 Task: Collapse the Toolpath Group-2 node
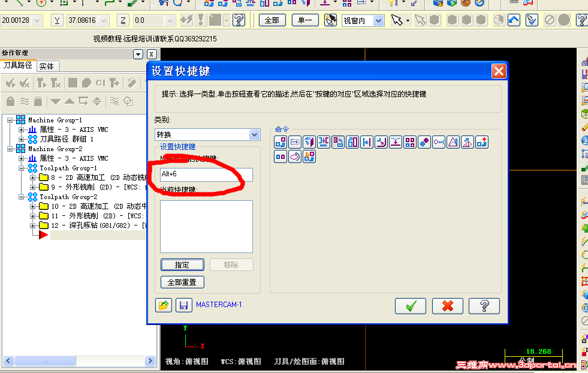(22, 197)
